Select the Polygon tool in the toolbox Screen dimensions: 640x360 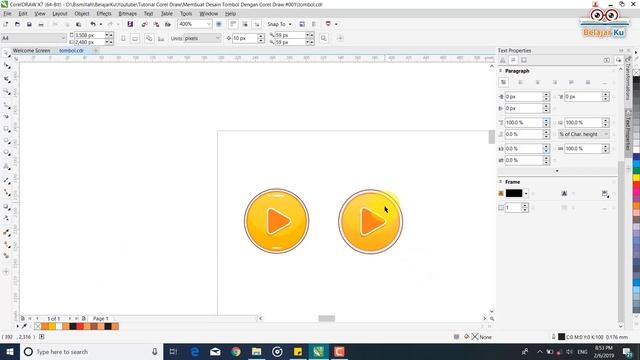pyautogui.click(x=6, y=153)
